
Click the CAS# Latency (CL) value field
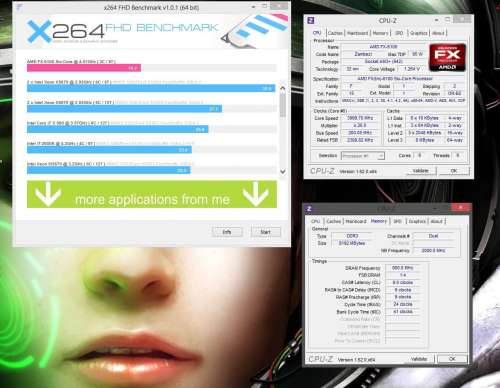point(403,282)
